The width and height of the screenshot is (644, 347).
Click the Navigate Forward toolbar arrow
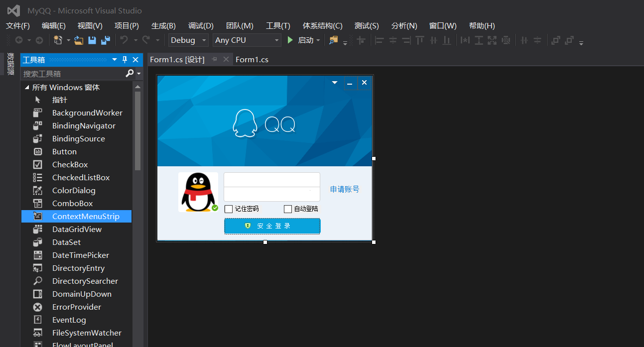[x=39, y=40]
